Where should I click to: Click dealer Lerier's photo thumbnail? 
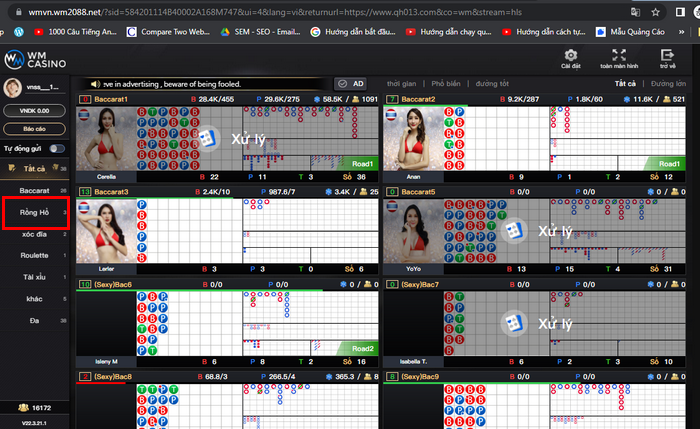106,231
